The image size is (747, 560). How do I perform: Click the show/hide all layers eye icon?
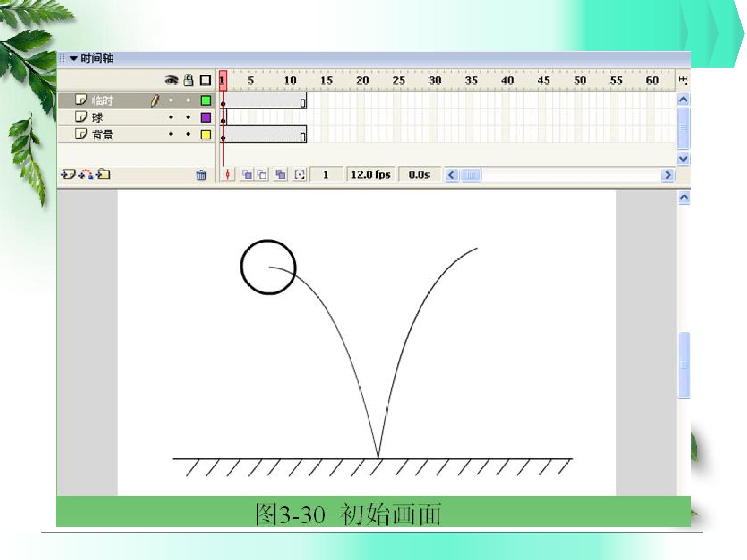[171, 80]
